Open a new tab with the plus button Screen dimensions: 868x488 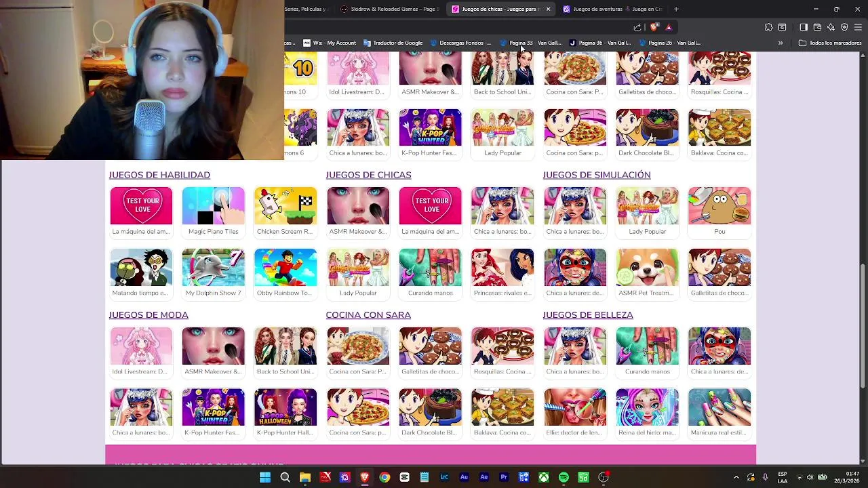(x=676, y=9)
